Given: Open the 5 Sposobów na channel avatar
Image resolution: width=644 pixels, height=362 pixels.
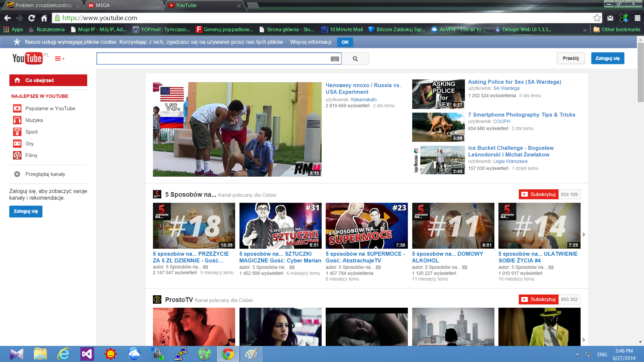Looking at the screenshot, I should click(157, 194).
